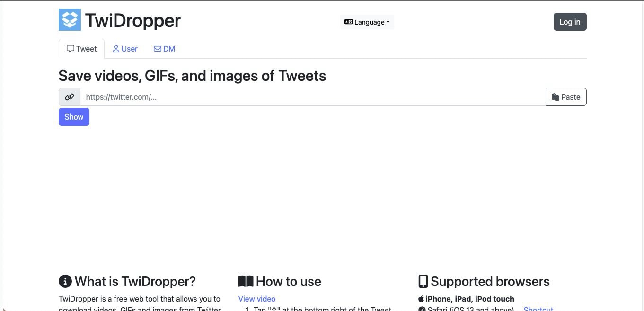
Task: Click the flag icon inside the Language button
Action: point(348,22)
